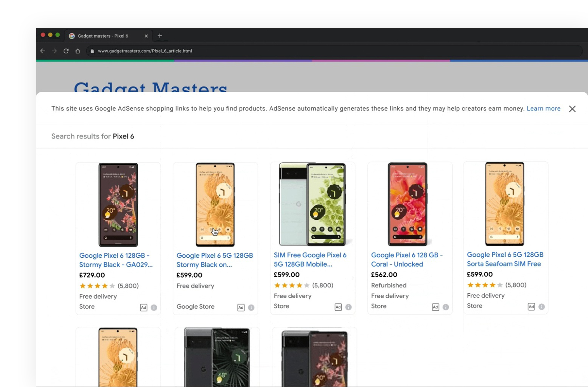Click Ad badge on the Coral Unlocked card
The width and height of the screenshot is (588, 387).
[x=435, y=307]
